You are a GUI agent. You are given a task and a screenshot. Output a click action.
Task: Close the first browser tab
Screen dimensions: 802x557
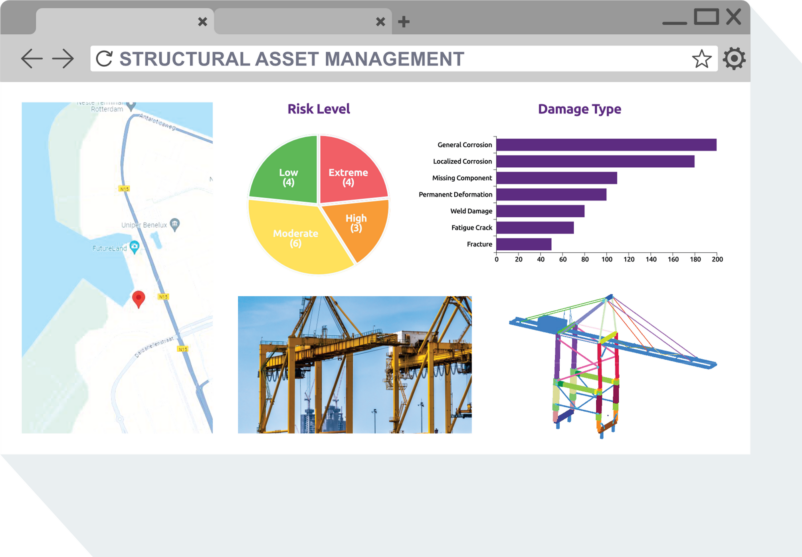[x=203, y=21]
